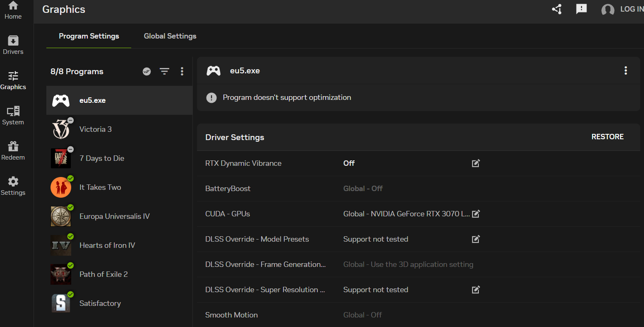Go to the Home page

[x=13, y=10]
